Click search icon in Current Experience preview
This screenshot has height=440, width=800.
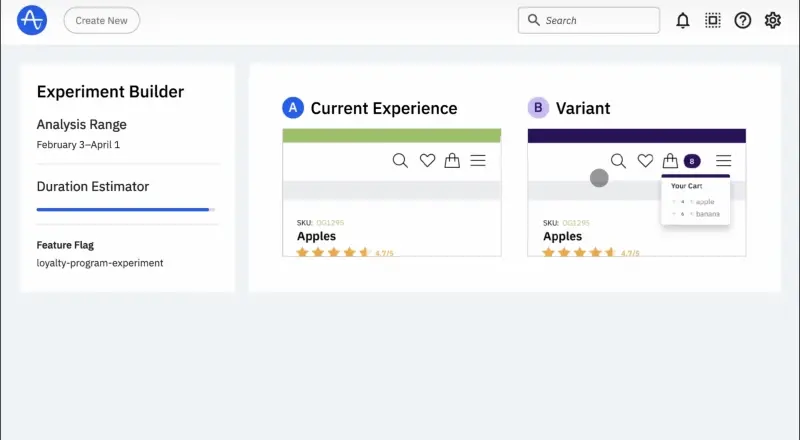401,161
